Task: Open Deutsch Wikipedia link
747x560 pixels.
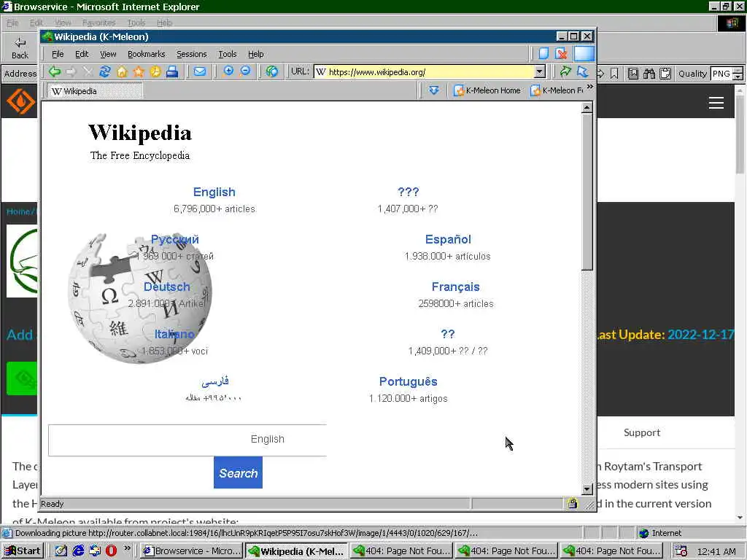Action: [167, 287]
